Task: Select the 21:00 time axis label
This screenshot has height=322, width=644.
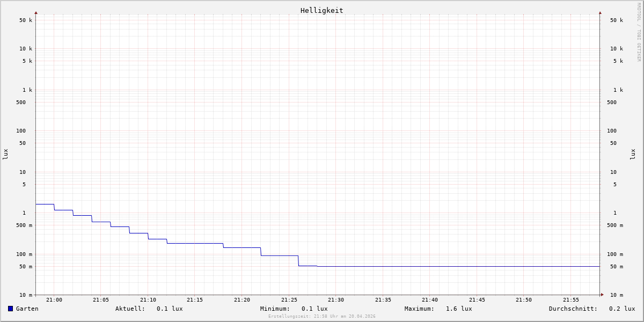Action: coord(54,300)
